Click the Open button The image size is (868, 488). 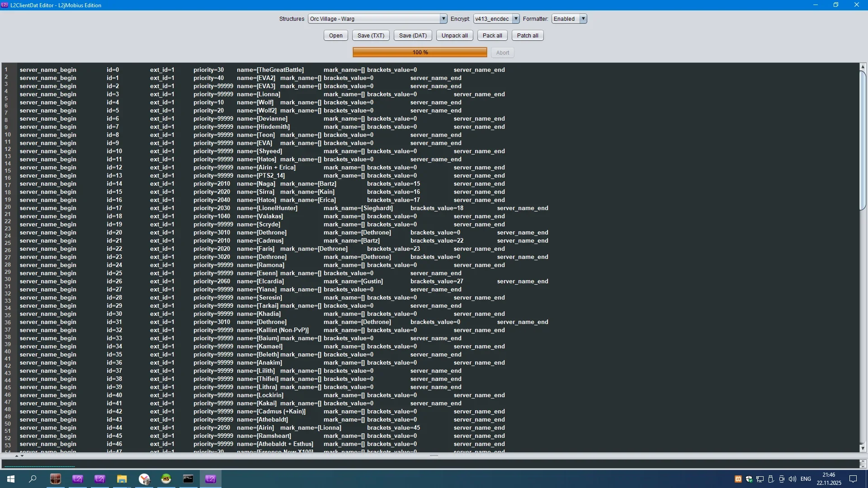335,36
